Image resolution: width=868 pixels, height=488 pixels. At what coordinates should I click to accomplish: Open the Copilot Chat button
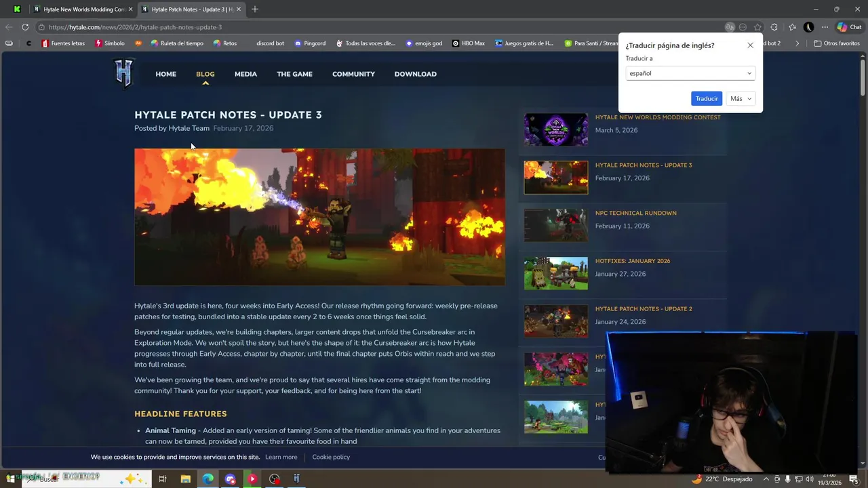point(849,27)
